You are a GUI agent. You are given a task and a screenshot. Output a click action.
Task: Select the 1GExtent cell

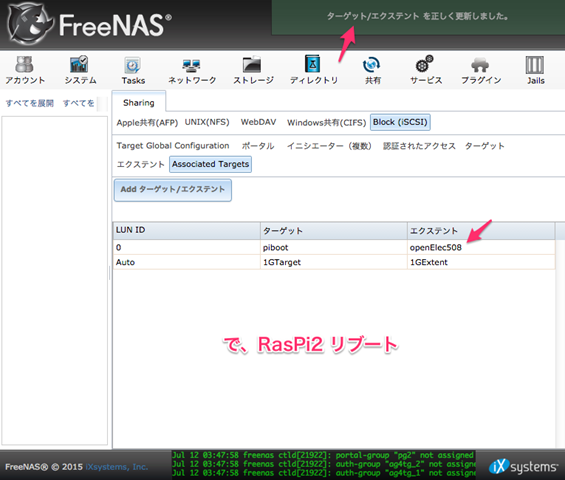(x=481, y=262)
